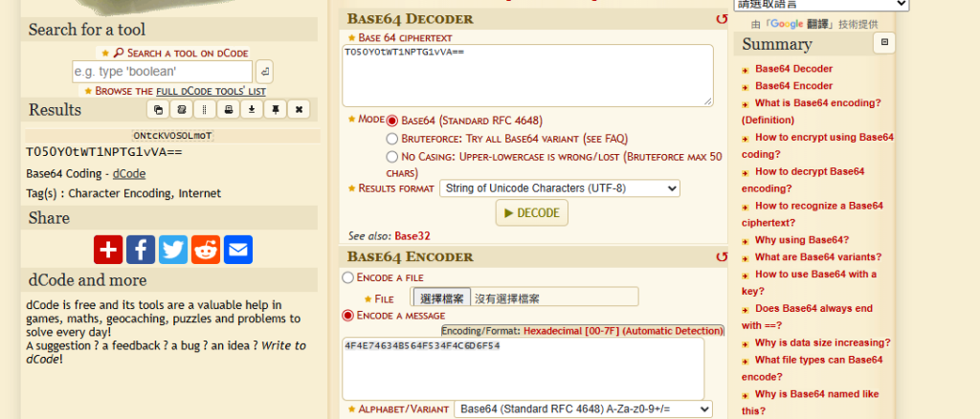Open 'What file types can Base64 encode?' link

coord(813,368)
